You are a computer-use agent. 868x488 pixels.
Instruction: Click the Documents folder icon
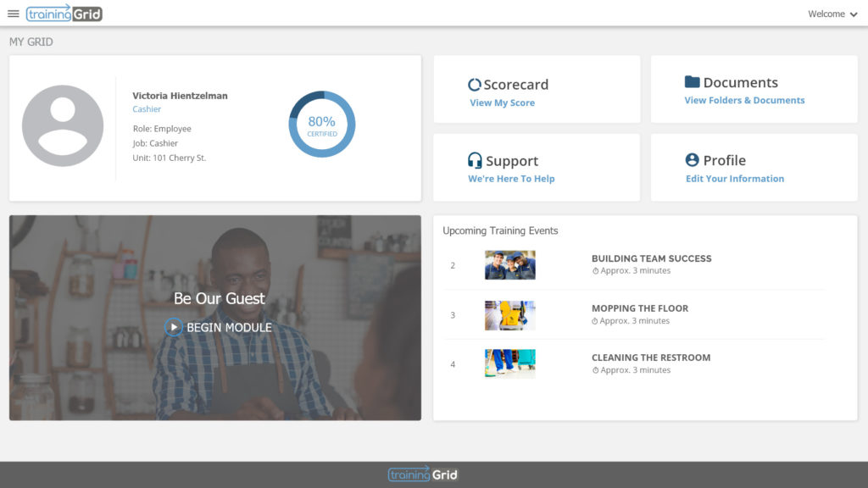[x=692, y=82]
